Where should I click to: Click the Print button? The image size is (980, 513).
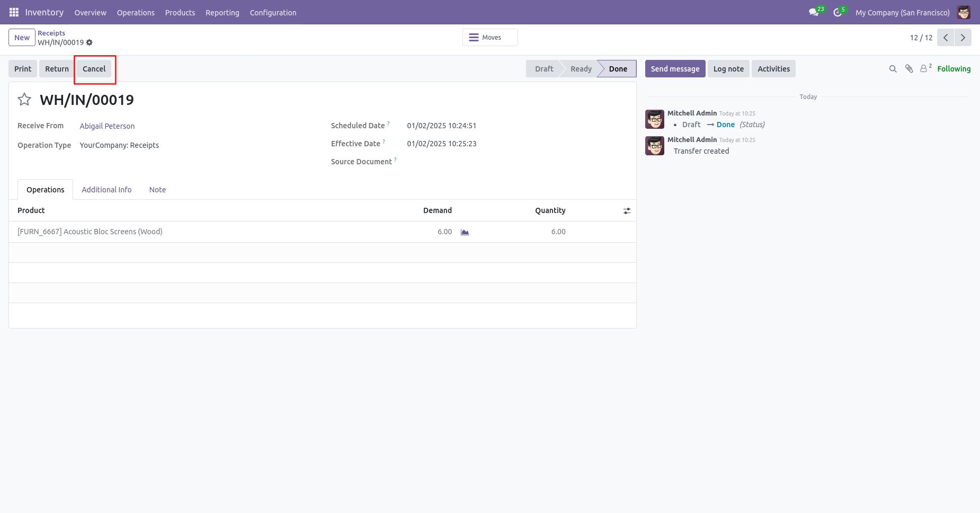point(23,69)
